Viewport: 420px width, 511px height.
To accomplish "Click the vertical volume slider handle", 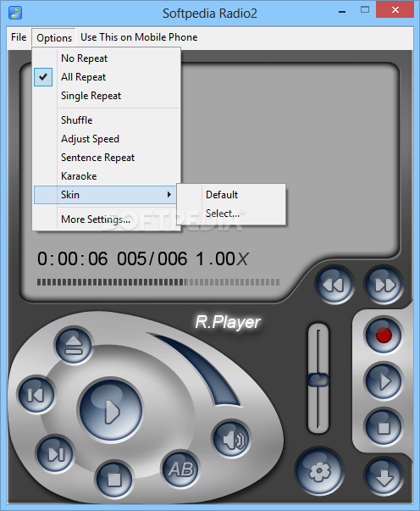I will [318, 380].
